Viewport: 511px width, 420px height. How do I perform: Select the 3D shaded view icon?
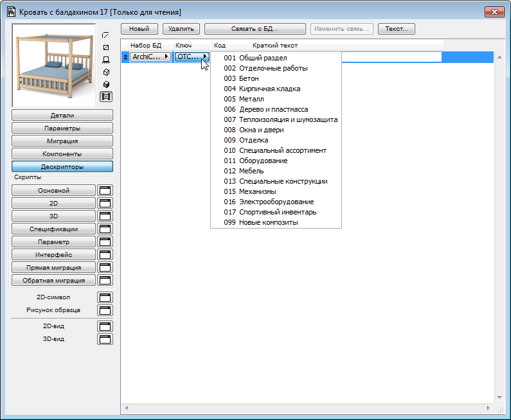point(106,85)
